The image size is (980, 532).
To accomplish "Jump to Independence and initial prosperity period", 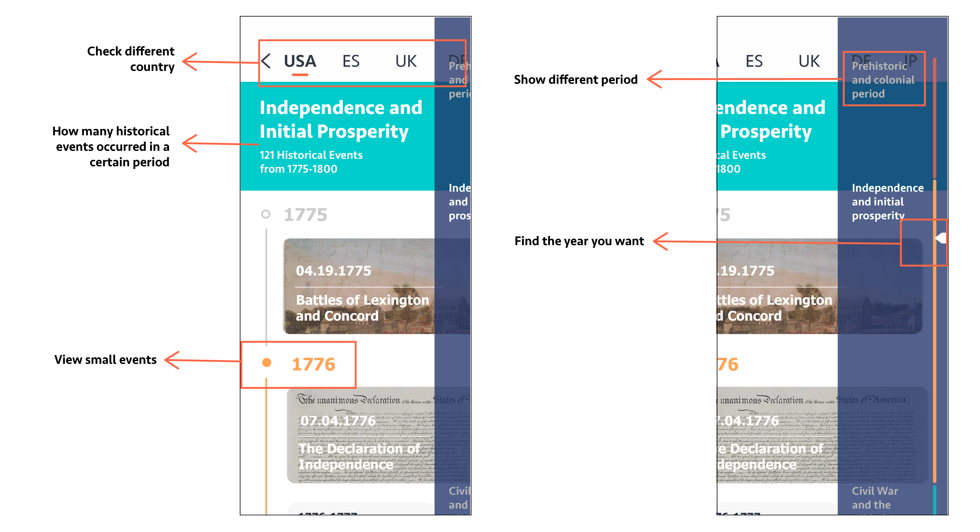I will tap(887, 202).
